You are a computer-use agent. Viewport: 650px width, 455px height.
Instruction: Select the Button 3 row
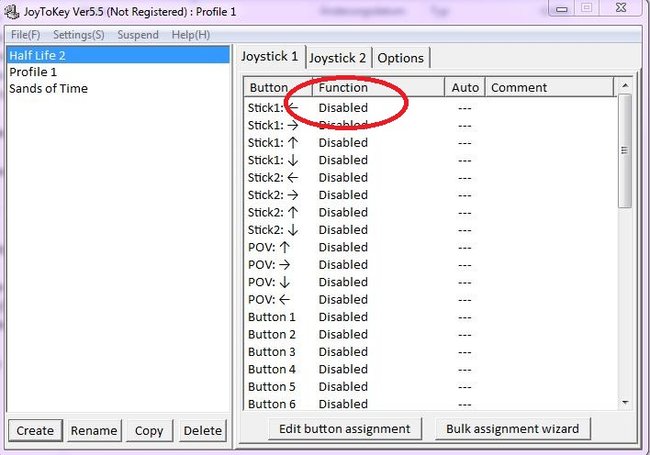tap(430, 351)
